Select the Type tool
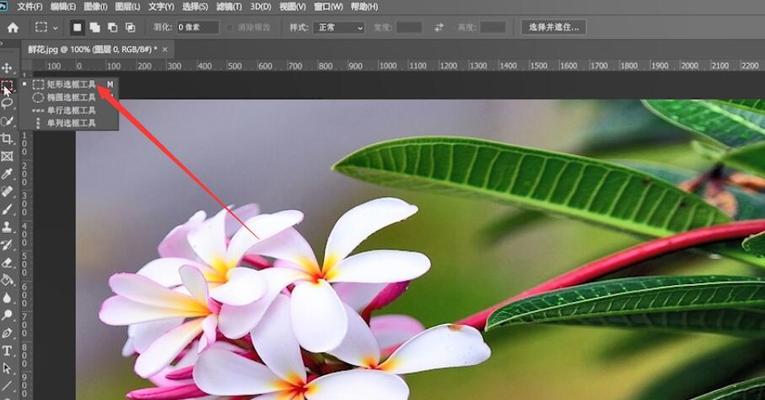 tap(7, 351)
